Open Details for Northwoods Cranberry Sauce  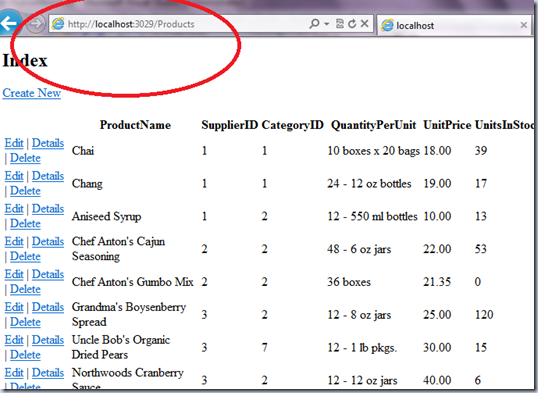click(x=48, y=373)
